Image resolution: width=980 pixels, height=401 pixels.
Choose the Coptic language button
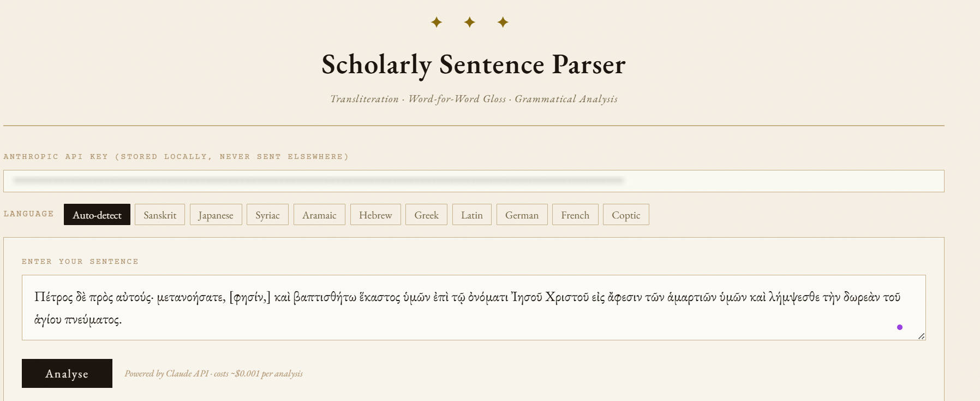(x=626, y=215)
